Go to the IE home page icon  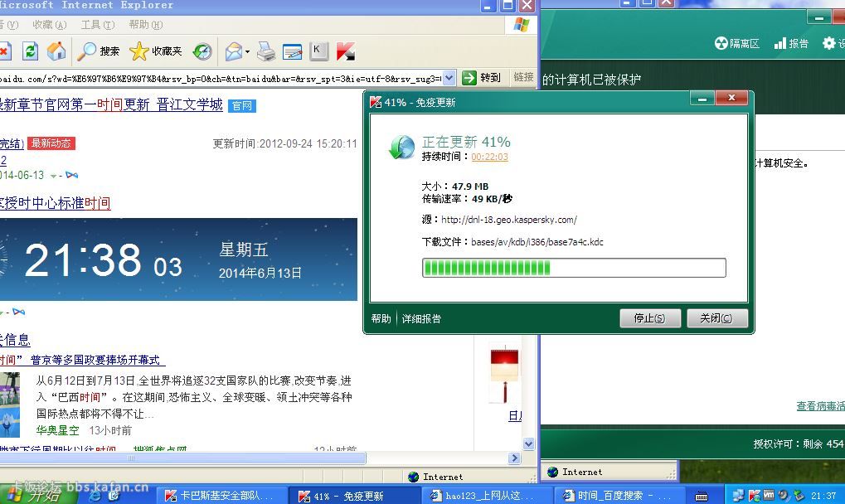coord(56,51)
